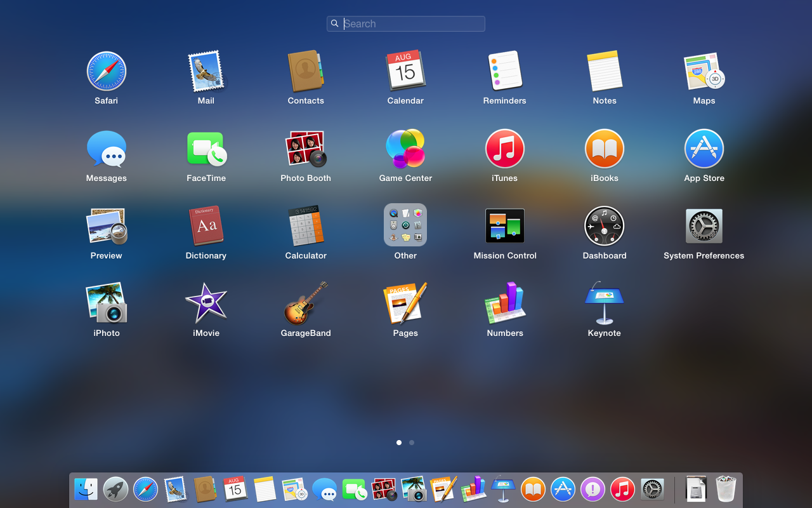Open Keynote from the Dock
The height and width of the screenshot is (508, 812).
point(504,490)
